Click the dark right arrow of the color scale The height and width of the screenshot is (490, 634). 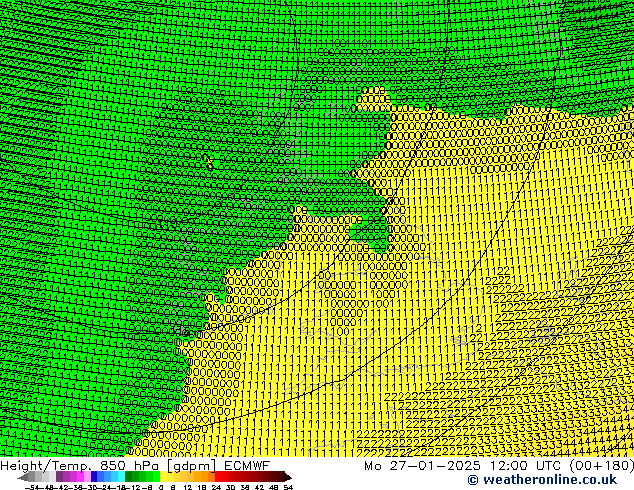(287, 477)
